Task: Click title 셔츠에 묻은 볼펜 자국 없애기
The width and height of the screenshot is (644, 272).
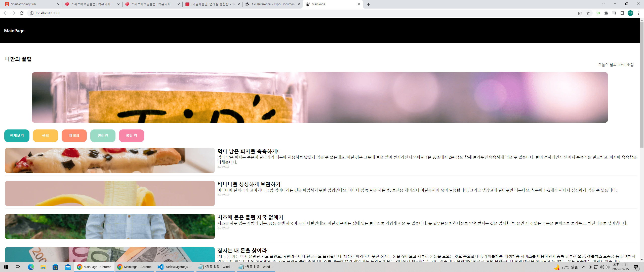Action: (x=250, y=217)
